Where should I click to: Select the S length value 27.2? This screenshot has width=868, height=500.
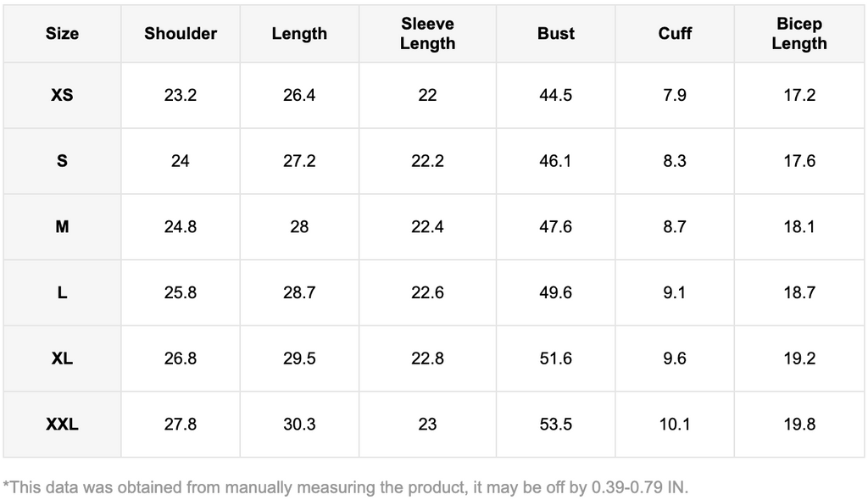tap(299, 161)
